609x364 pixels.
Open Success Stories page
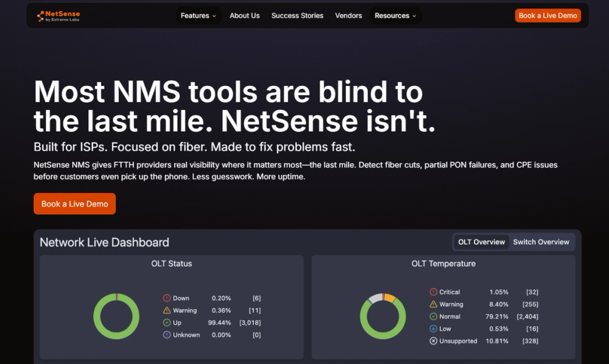coord(297,16)
